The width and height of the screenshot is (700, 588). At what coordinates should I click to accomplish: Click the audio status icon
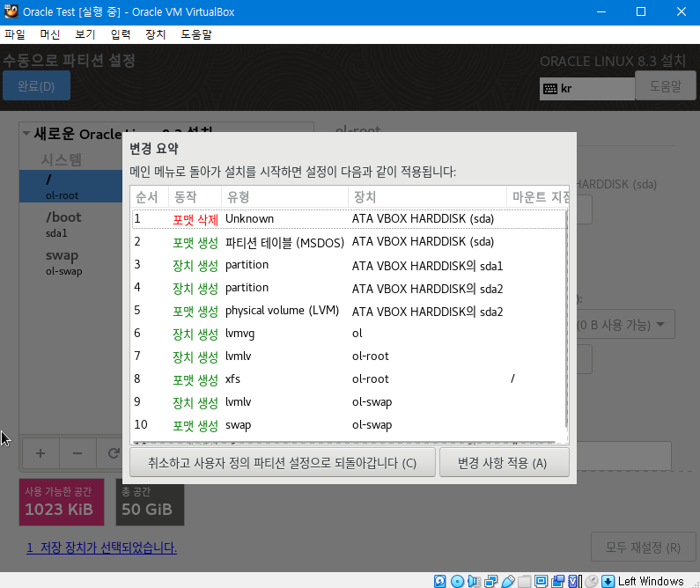(474, 581)
